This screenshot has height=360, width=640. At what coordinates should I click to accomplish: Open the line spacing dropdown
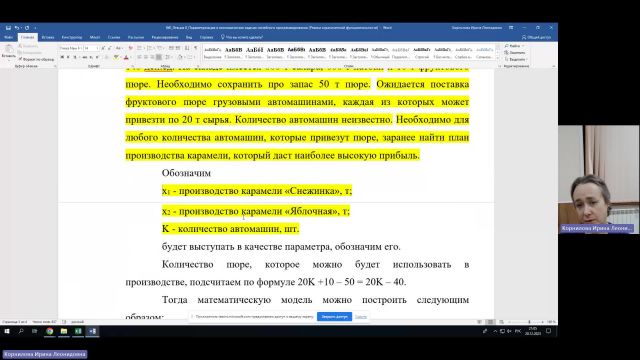pyautogui.click(x=169, y=57)
